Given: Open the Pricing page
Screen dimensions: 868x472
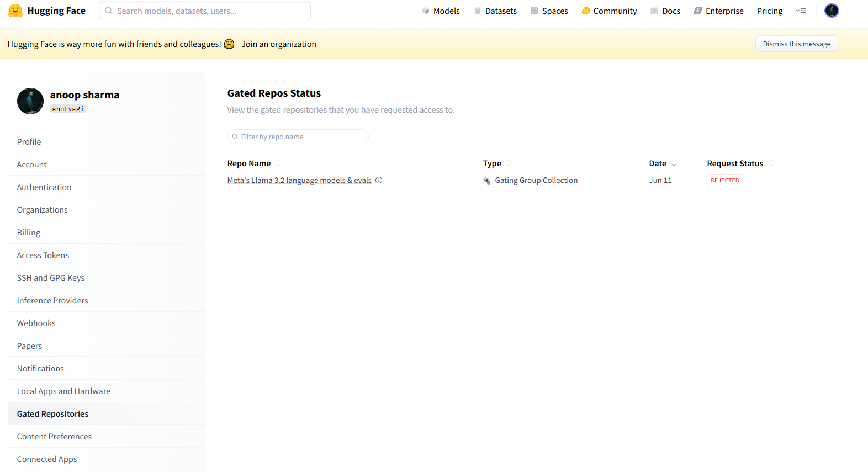Looking at the screenshot, I should [x=770, y=11].
